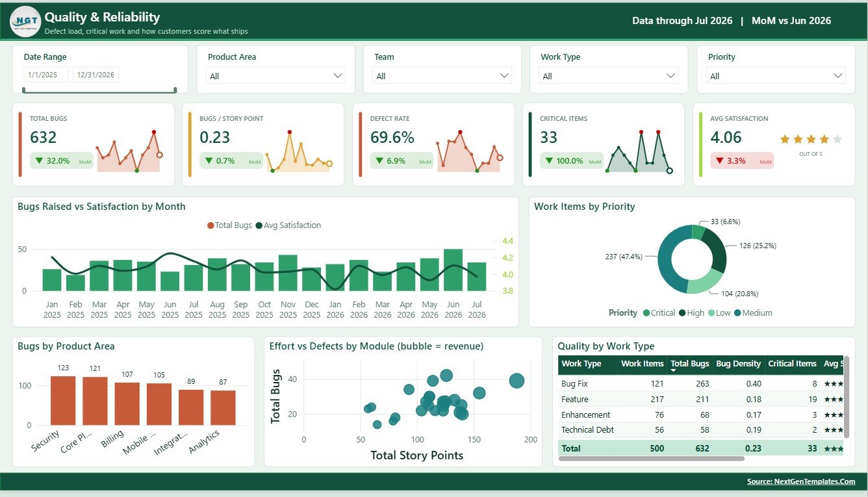This screenshot has height=497, width=868.
Task: Click the Total Bugs legend marker
Action: (211, 225)
